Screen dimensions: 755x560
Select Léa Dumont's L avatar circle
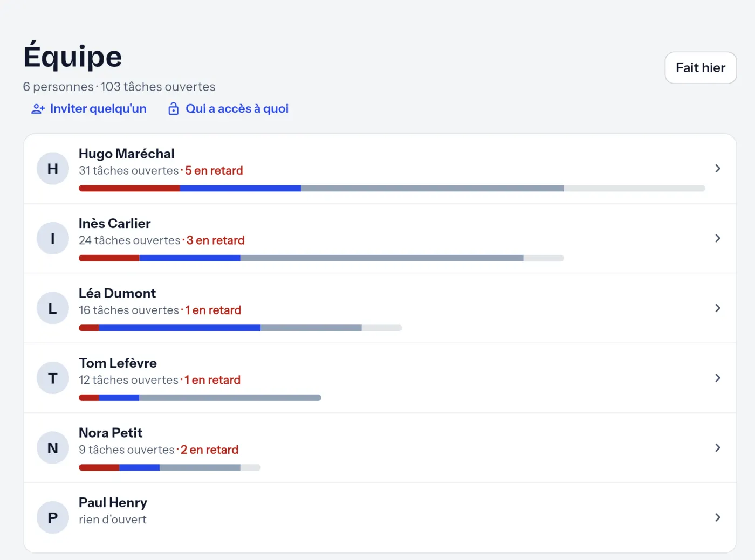[x=53, y=308]
